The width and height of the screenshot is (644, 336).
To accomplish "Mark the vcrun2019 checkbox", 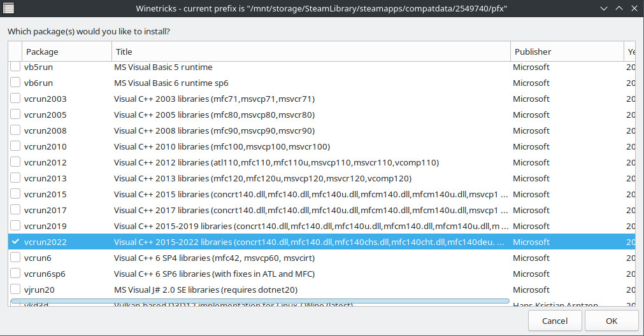I will click(15, 226).
